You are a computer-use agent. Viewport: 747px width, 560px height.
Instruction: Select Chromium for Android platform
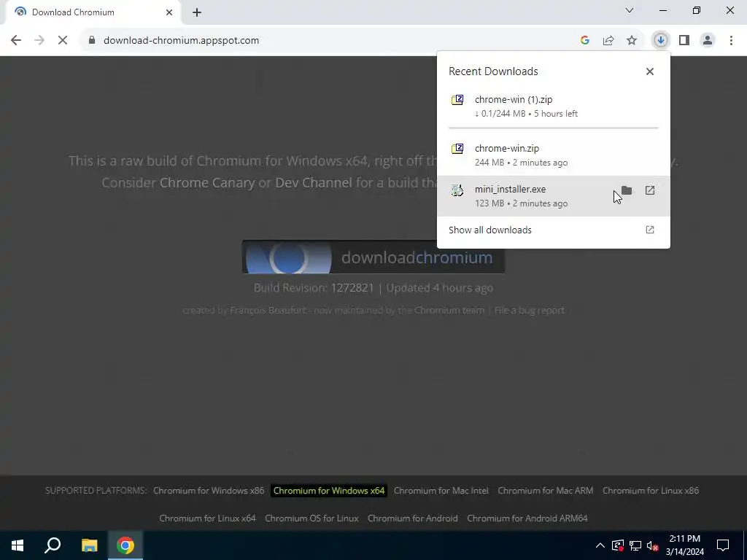point(413,518)
